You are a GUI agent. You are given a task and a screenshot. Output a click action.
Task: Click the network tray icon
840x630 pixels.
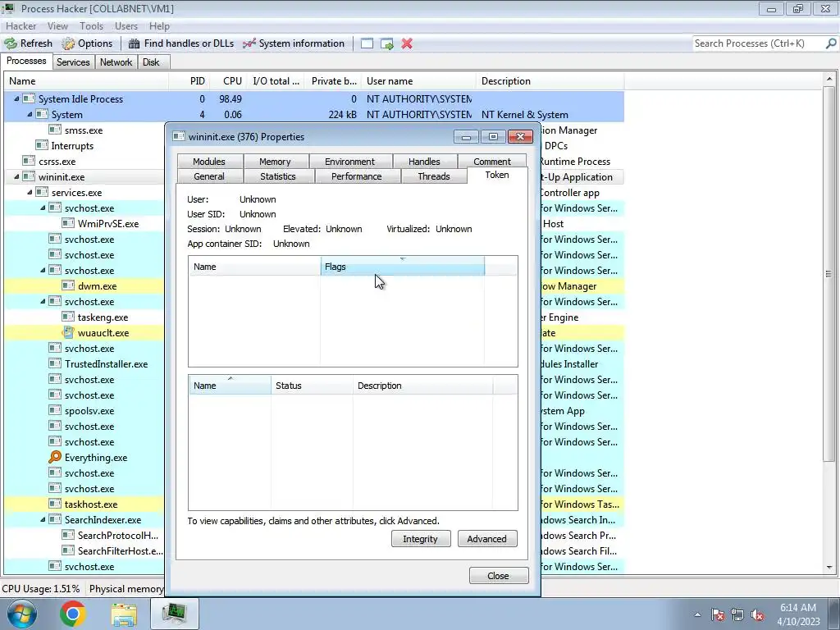click(737, 614)
